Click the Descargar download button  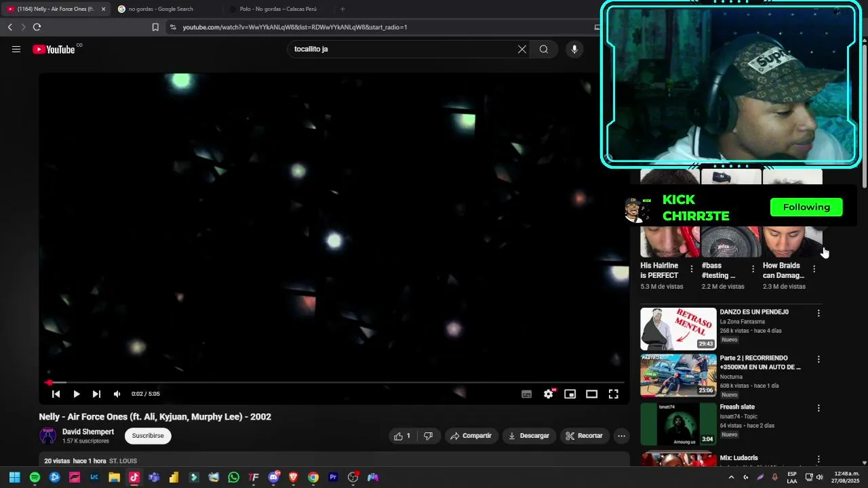tap(529, 436)
